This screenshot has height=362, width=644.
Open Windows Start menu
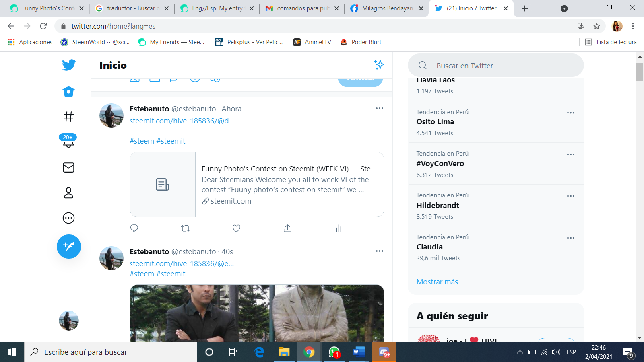(x=12, y=352)
